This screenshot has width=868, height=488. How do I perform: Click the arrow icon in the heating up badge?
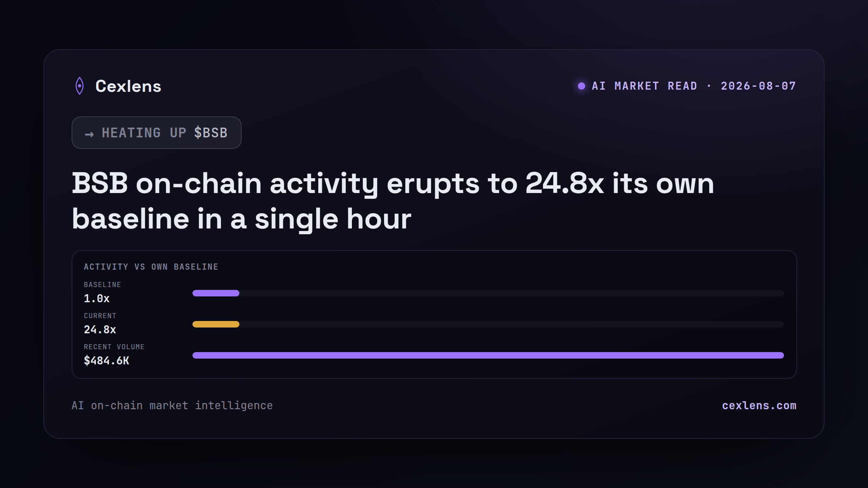pos(89,134)
